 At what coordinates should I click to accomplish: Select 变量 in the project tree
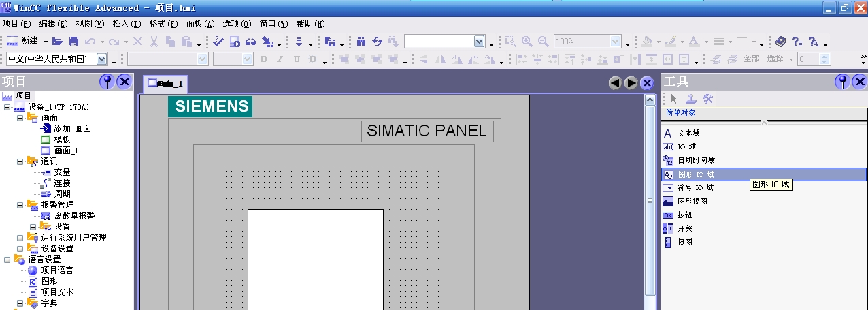[62, 172]
